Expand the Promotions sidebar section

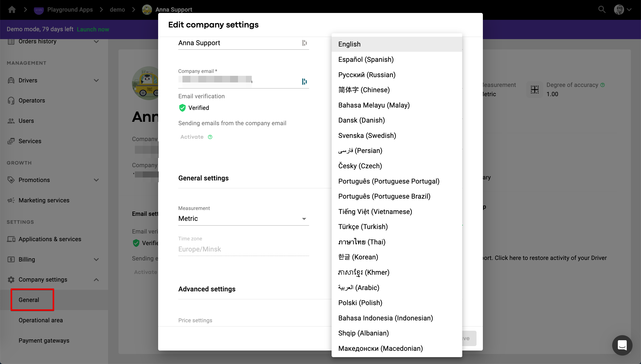[96, 180]
